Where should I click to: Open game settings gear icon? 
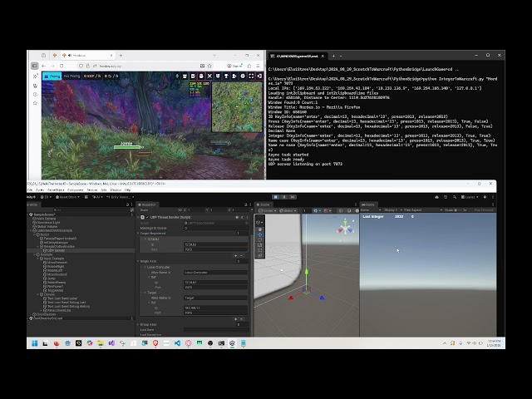coord(243,76)
